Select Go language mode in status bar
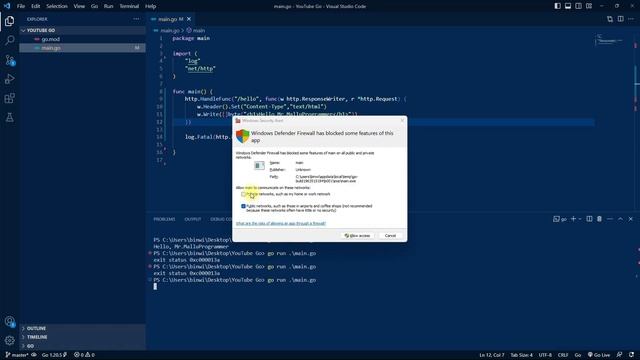Viewport: 640px width, 360px height. (578, 355)
